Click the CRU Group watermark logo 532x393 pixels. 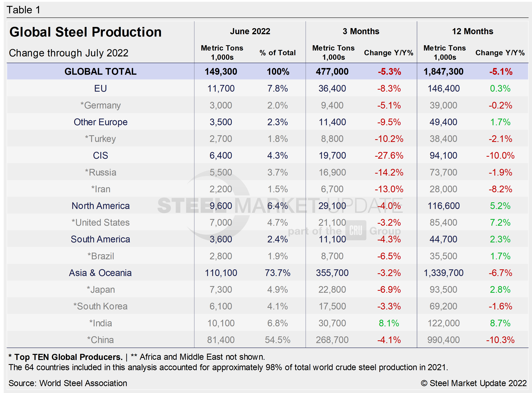pos(356,230)
